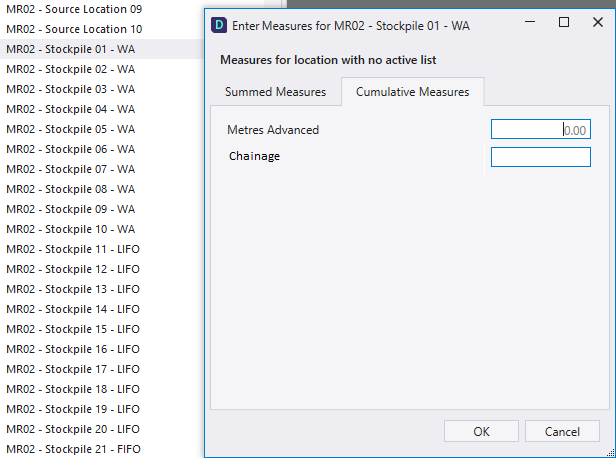Maximize the Enter Measures dialog
Screen dimensions: 616x458
(564, 22)
